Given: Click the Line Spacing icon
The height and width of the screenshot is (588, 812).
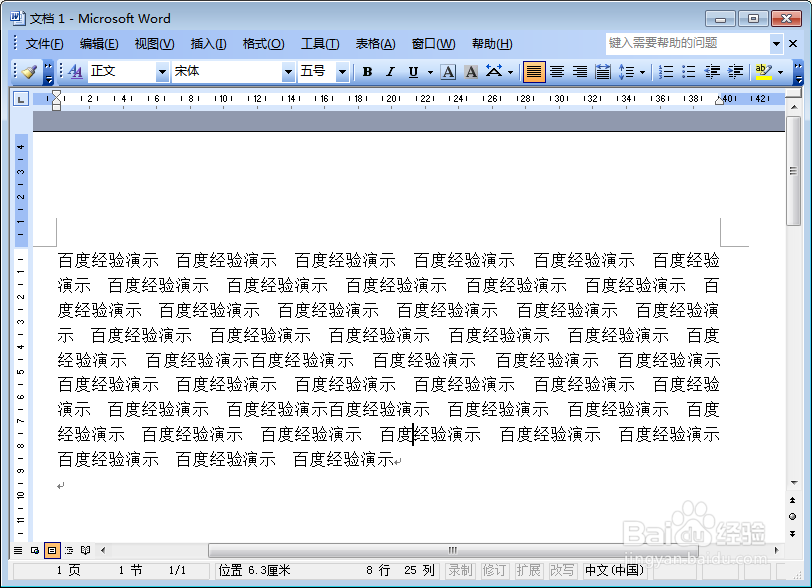Looking at the screenshot, I should pos(626,71).
